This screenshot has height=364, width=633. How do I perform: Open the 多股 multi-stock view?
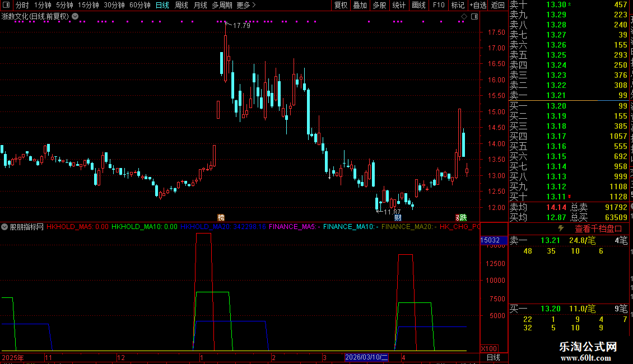379,5
